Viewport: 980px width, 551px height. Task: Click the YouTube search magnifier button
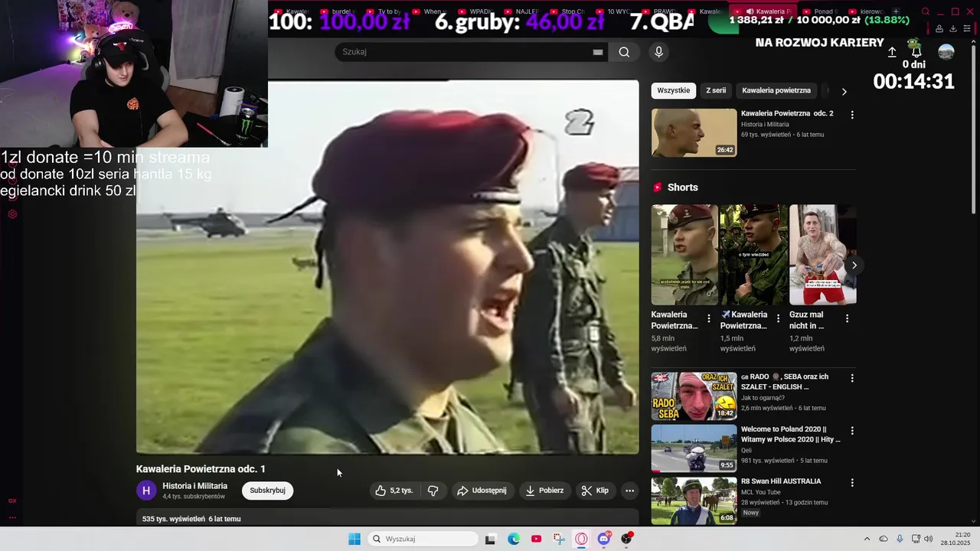coord(624,52)
